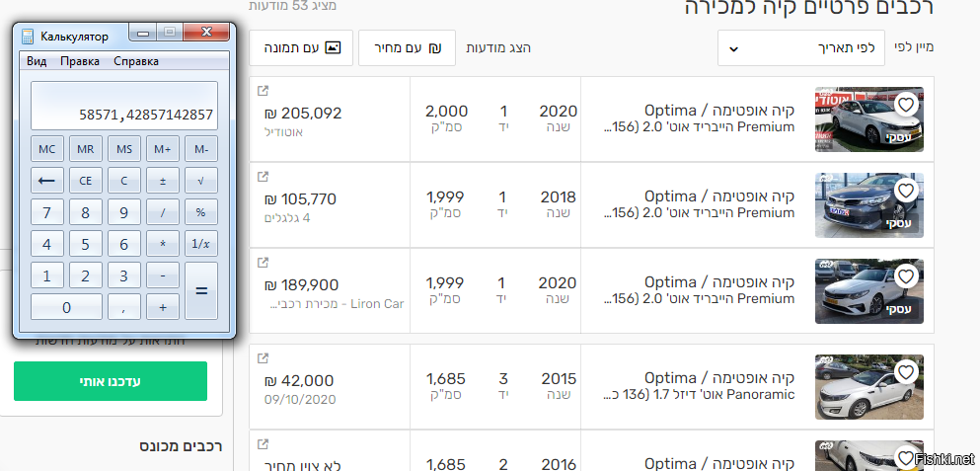Click the calculator square root key
980x471 pixels.
coord(201,181)
